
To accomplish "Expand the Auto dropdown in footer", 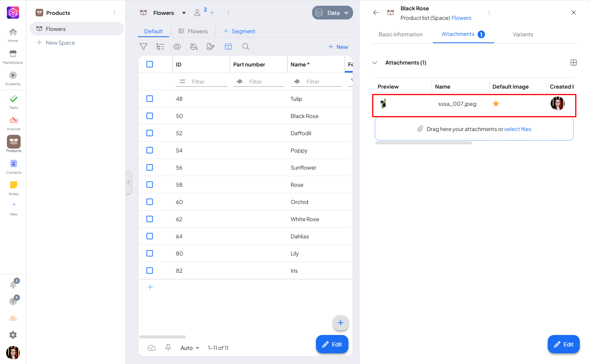I will point(190,348).
